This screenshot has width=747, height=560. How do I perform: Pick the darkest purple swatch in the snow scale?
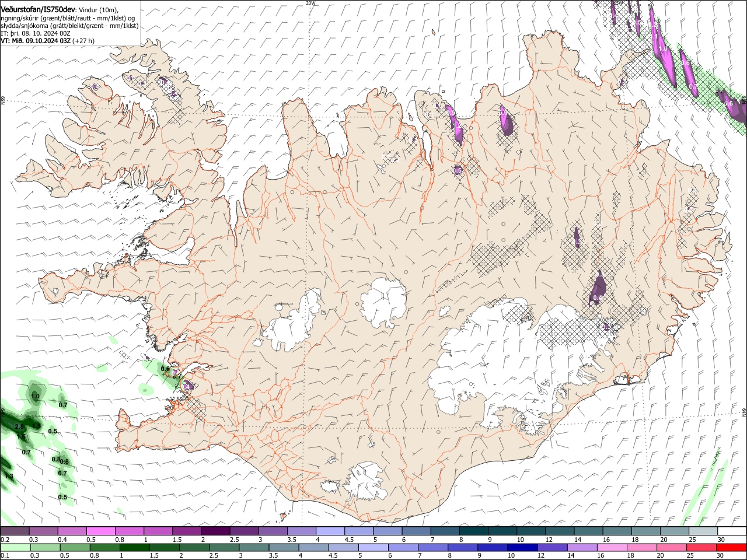click(x=215, y=531)
